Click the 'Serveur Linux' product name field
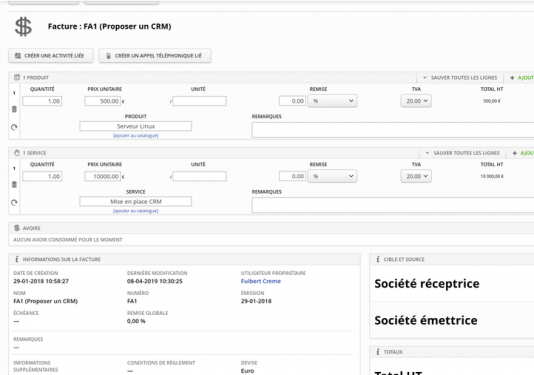This screenshot has height=375, width=534. [136, 126]
